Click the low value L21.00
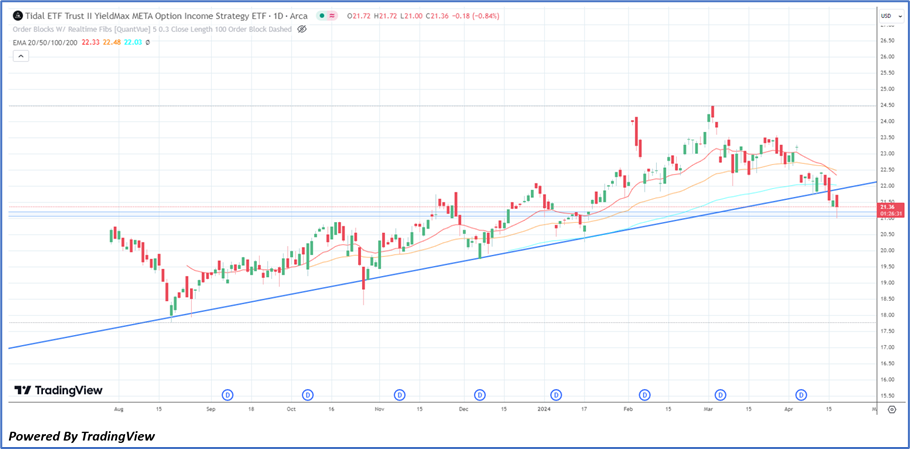 point(413,16)
